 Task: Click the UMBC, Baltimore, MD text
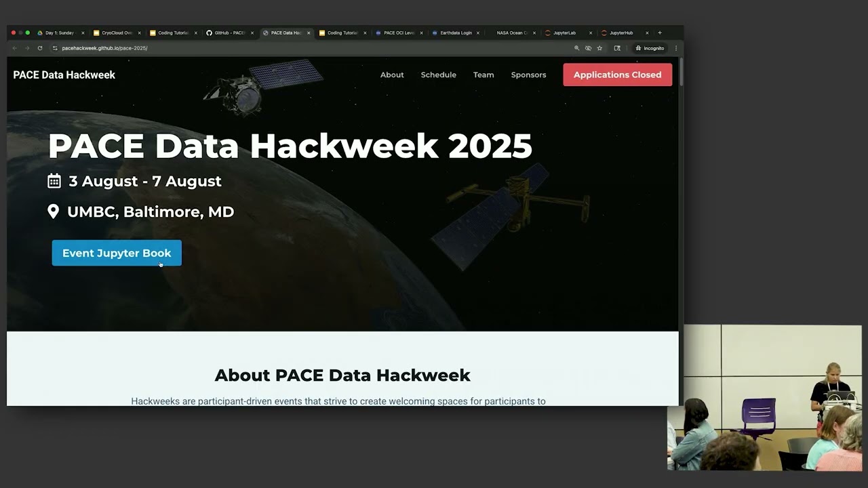point(151,211)
